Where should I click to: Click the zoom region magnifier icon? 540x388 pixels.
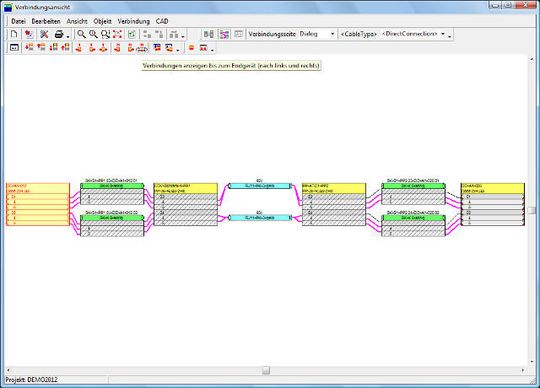tap(105, 34)
